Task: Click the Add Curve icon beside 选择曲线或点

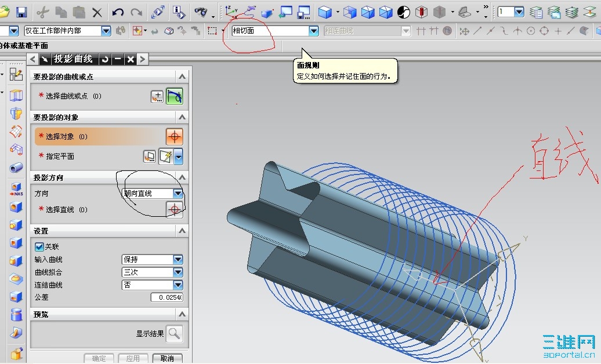Action: click(x=157, y=96)
